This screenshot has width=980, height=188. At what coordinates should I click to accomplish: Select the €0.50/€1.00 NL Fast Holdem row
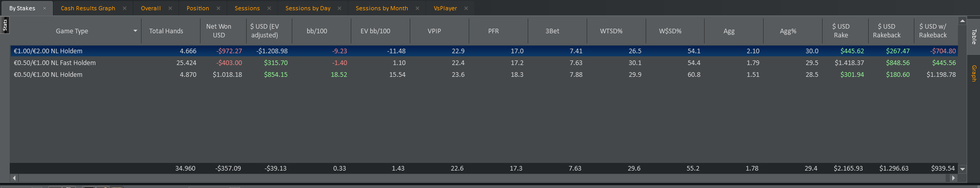point(484,63)
